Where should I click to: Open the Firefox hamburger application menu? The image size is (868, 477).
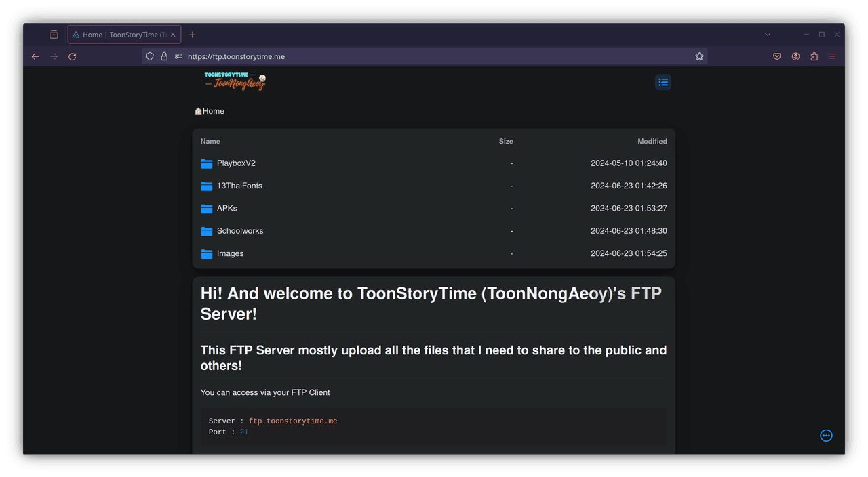[x=832, y=56]
